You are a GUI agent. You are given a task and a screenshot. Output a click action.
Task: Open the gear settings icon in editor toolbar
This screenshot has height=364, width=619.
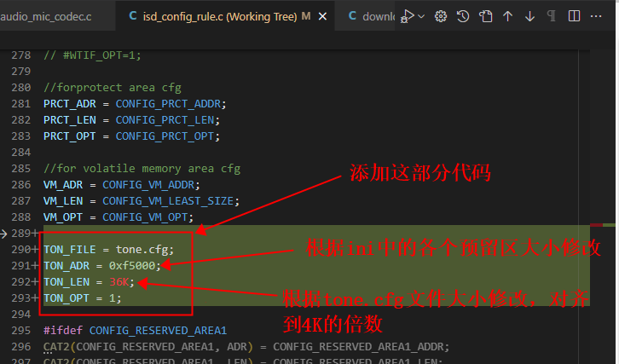click(441, 16)
